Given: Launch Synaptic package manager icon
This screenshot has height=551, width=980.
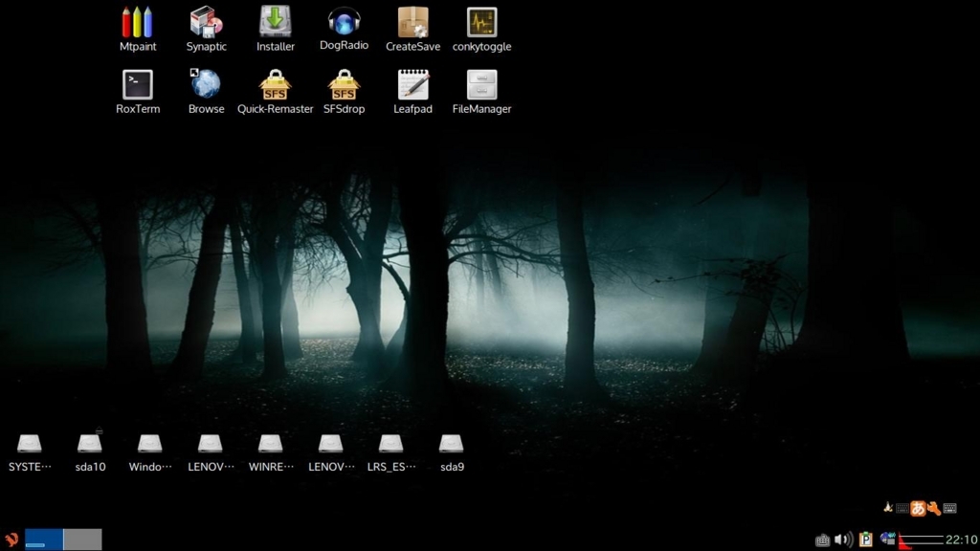Looking at the screenshot, I should coord(207,23).
